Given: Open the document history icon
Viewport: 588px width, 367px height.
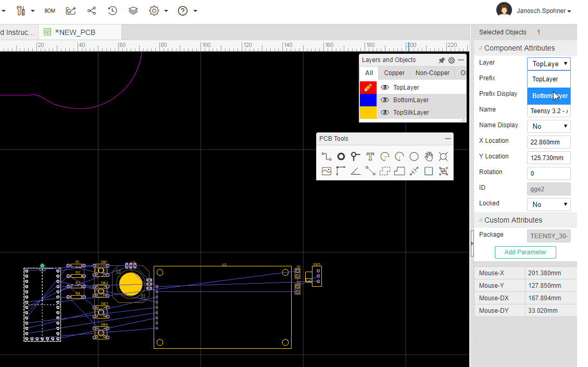Looking at the screenshot, I should (112, 10).
